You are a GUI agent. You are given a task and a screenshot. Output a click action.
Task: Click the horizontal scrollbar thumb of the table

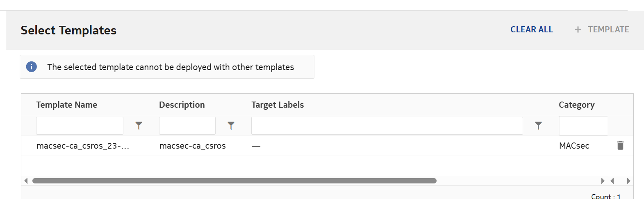click(234, 181)
